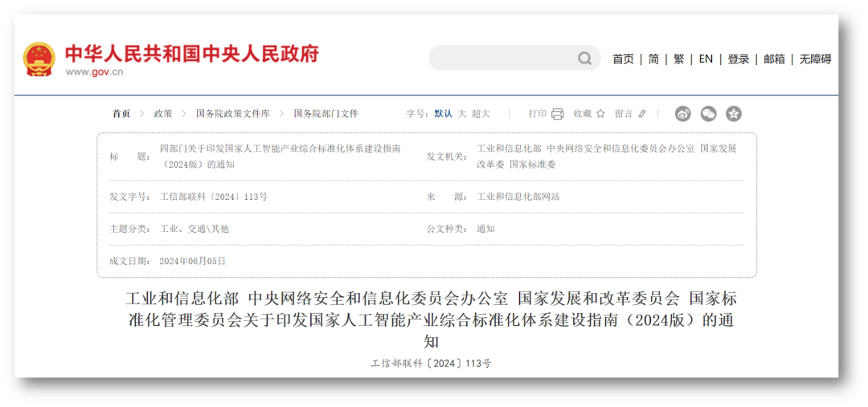Screen dimensions: 868x407
Task: Select 大 font size option
Action: pyautogui.click(x=462, y=114)
